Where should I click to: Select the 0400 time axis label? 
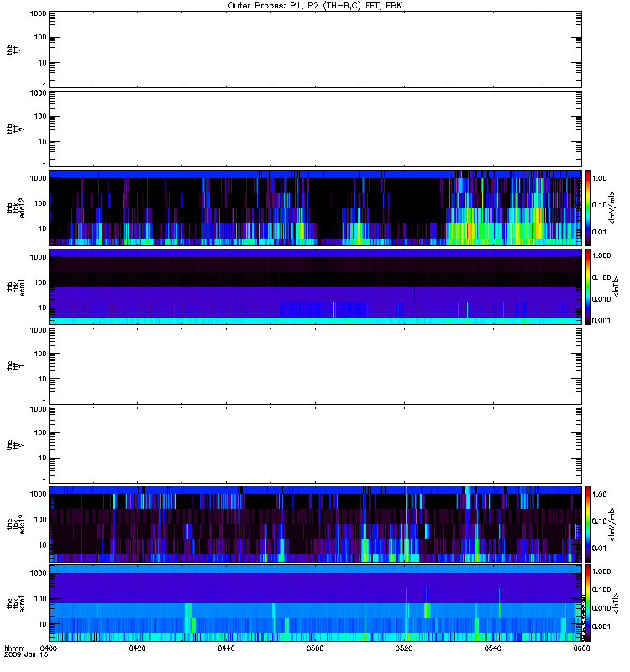pos(49,648)
